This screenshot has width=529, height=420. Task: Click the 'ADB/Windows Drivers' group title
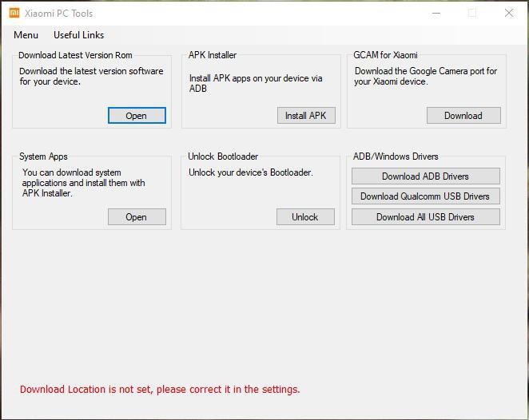(x=396, y=157)
